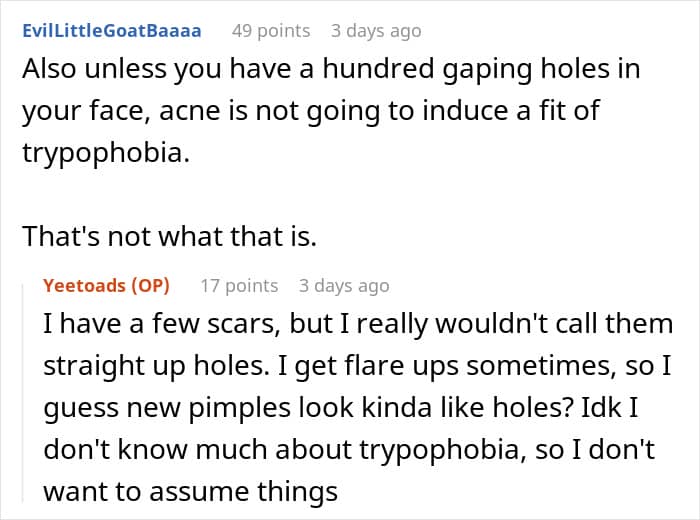Open top comment's "3 days ago" permalink

pos(376,31)
